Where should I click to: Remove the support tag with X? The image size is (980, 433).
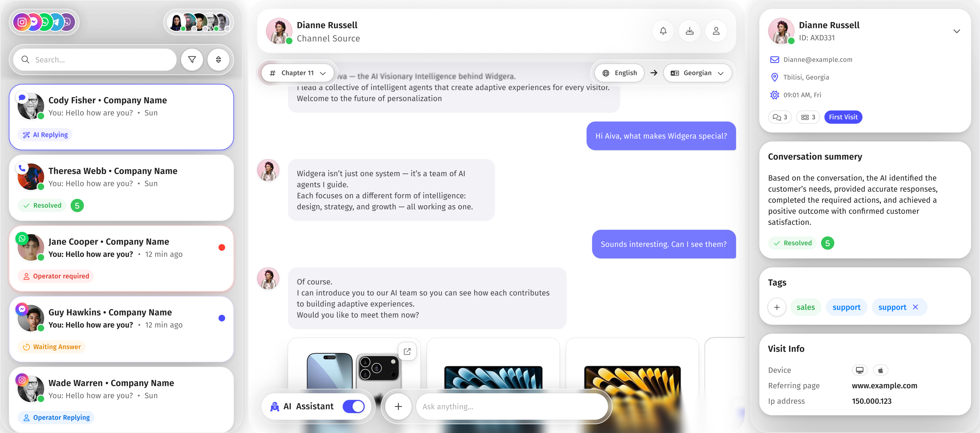click(x=915, y=307)
